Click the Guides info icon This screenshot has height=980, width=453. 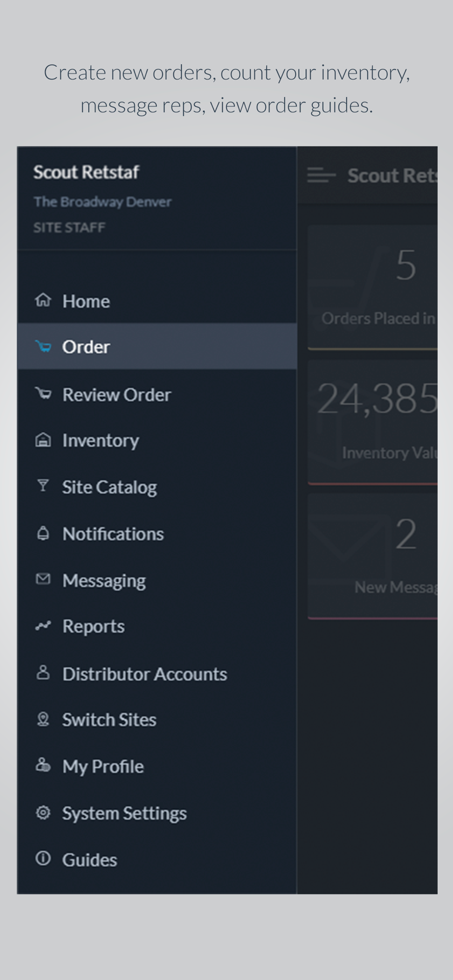pyautogui.click(x=43, y=858)
